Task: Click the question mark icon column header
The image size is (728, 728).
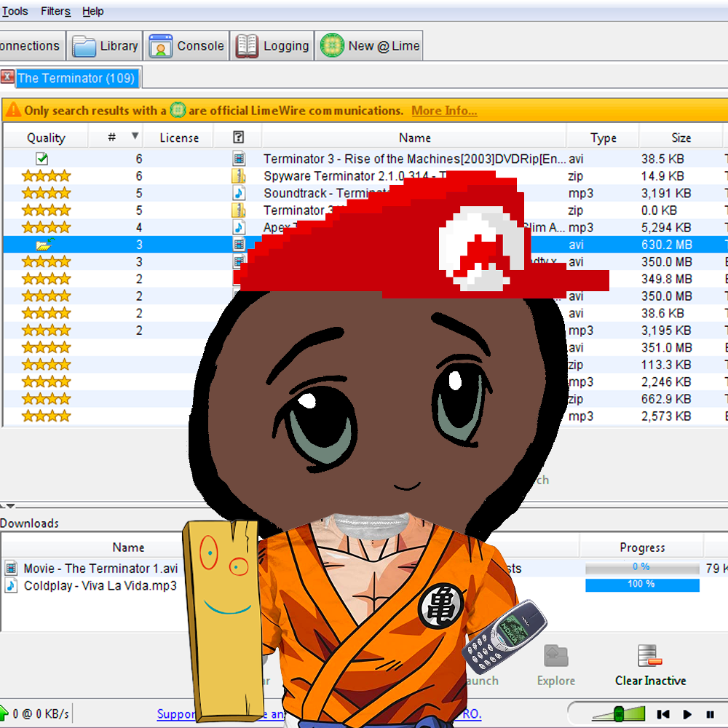Action: pos(238,138)
